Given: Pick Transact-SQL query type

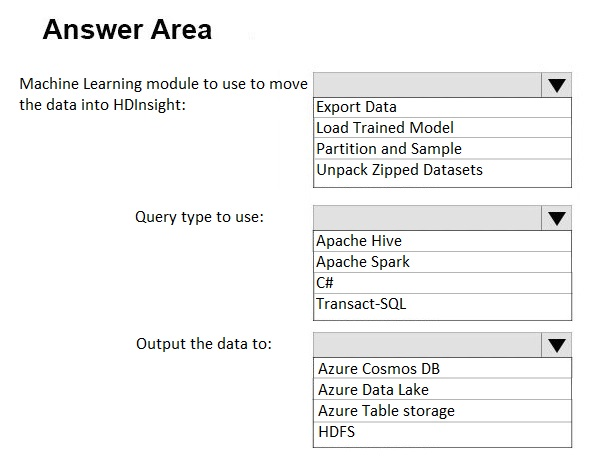Looking at the screenshot, I should (442, 304).
